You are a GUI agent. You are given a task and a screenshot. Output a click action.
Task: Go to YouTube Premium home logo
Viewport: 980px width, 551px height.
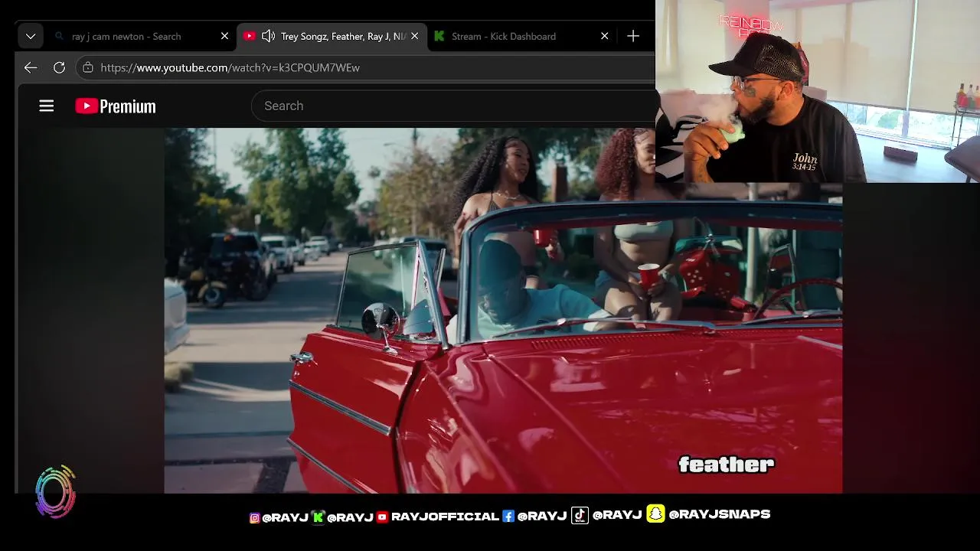(x=116, y=106)
